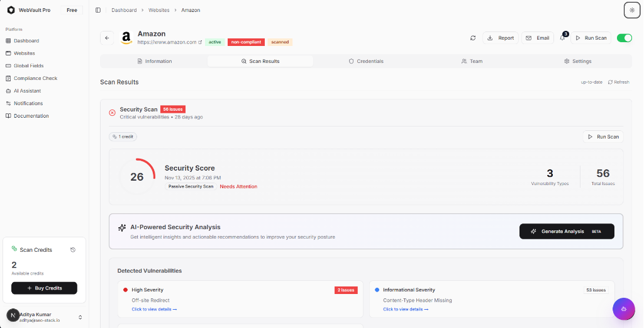
Task: Click the sync refresh icon near Report
Action: tap(473, 38)
